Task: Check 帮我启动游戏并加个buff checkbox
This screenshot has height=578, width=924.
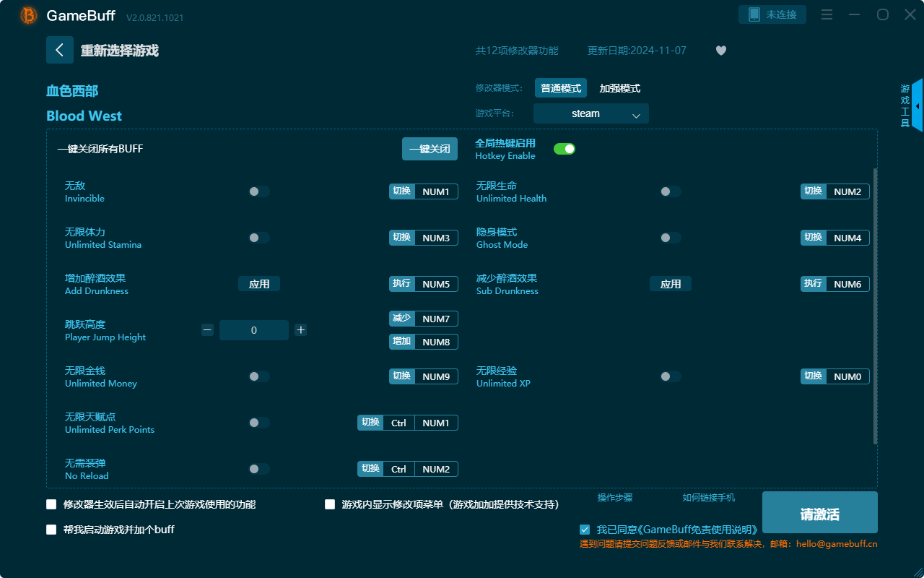Action: coord(51,529)
